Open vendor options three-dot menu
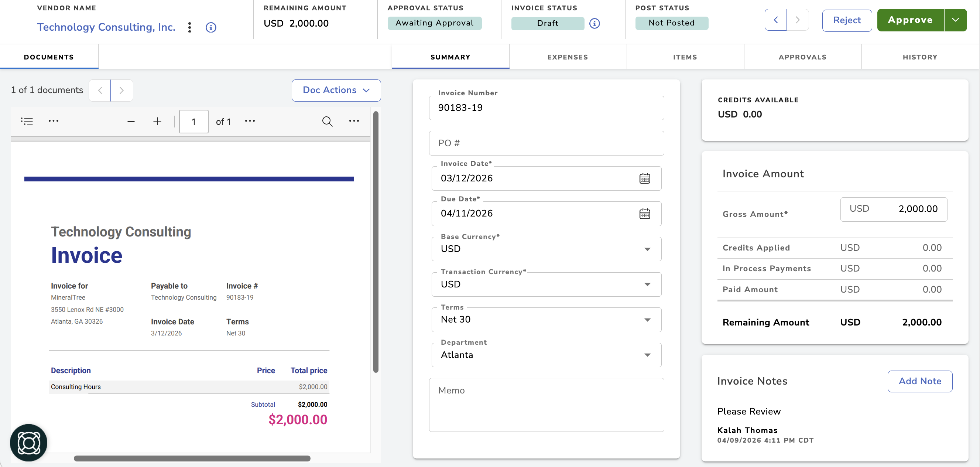Viewport: 980px width, 467px height. (x=189, y=27)
